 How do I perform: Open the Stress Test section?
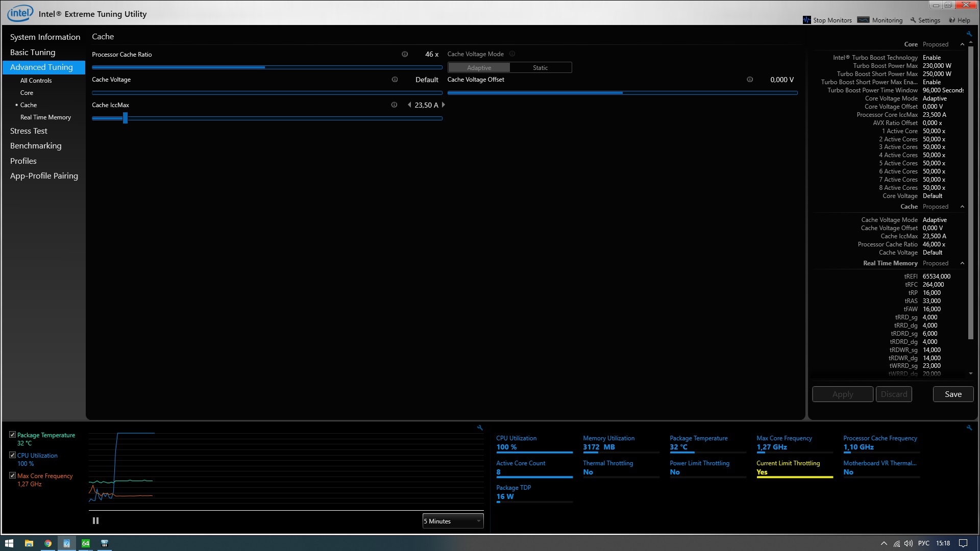[29, 131]
